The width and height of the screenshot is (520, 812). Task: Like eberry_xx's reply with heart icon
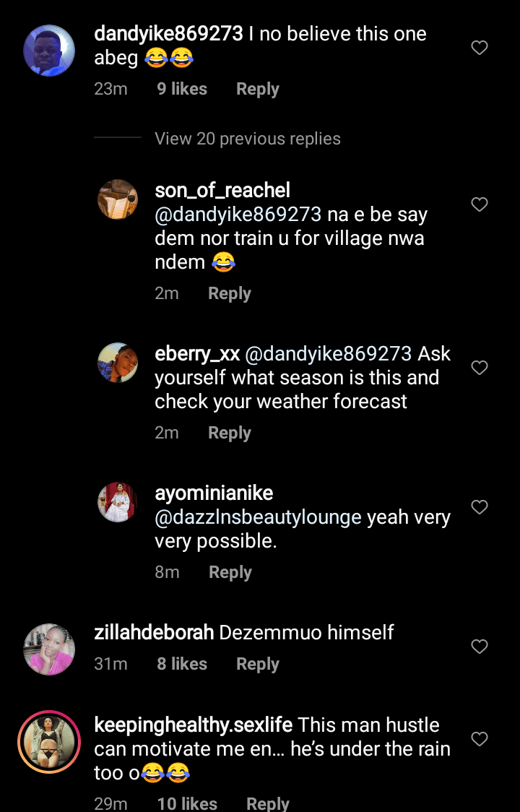click(x=480, y=368)
